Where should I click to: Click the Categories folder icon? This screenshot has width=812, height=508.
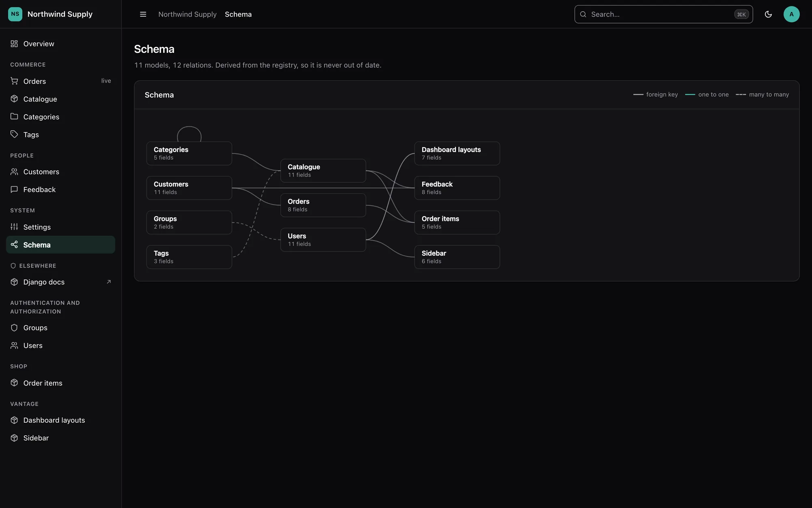[14, 117]
